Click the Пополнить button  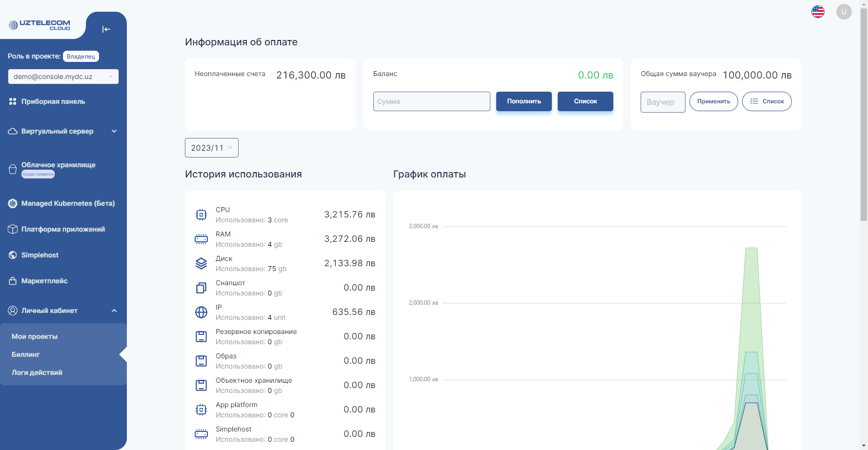click(524, 101)
